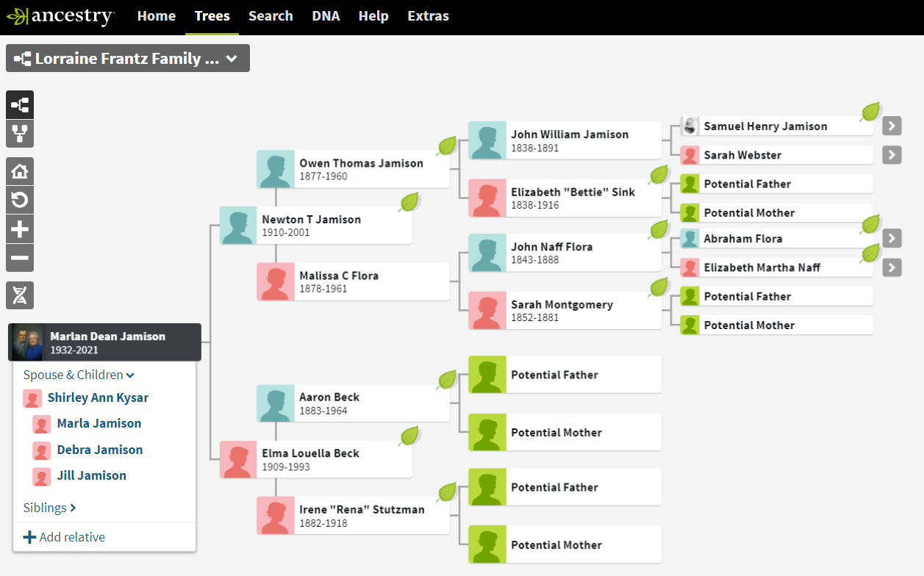Click the reset tree position icon
This screenshot has width=924, height=576.
(20, 200)
